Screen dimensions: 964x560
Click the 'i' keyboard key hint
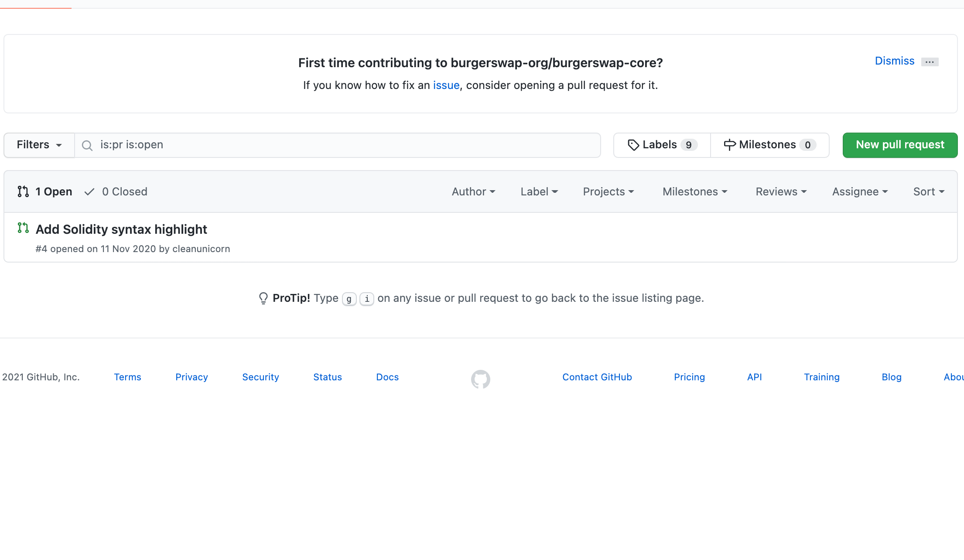(367, 299)
